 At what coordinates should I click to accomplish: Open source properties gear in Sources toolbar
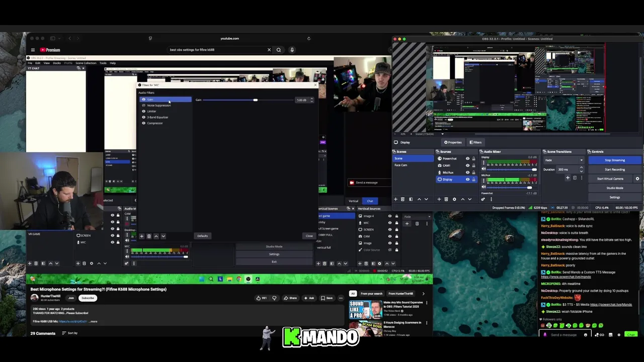click(454, 199)
